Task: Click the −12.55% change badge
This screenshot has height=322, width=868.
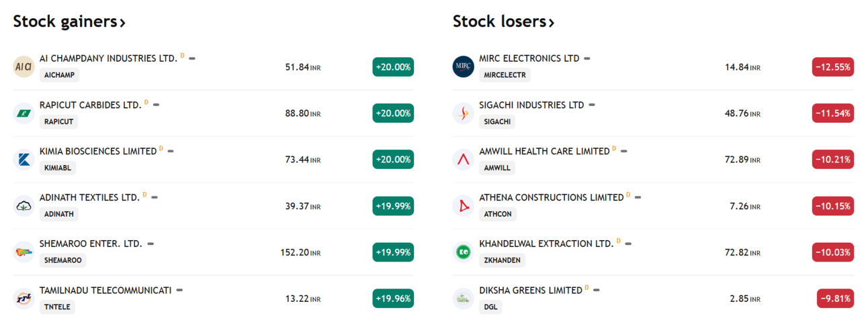Action: coord(832,67)
